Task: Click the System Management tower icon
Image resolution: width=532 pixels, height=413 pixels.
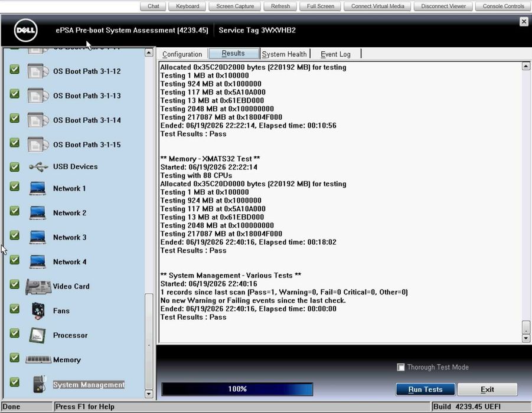Action: click(x=40, y=384)
